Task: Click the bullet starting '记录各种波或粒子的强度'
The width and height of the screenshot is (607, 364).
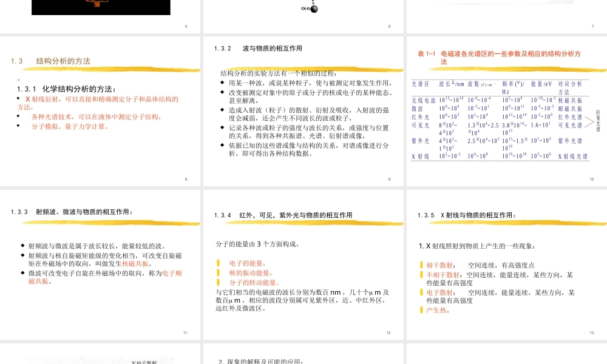Action: tap(308, 132)
